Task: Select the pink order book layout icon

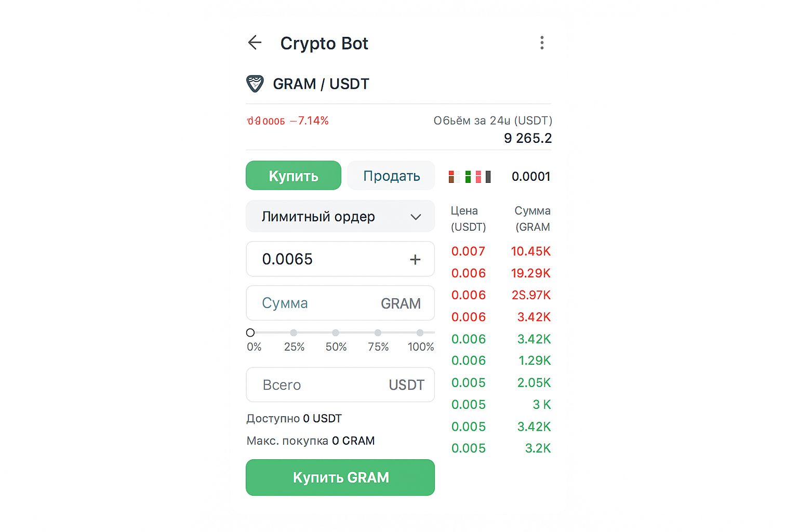Action: tap(478, 177)
